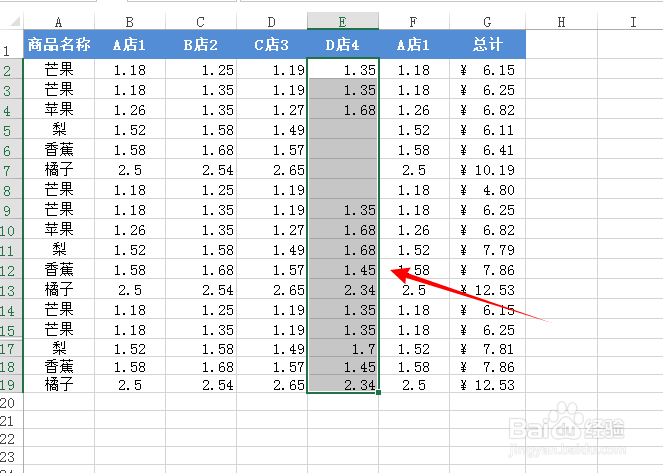The height and width of the screenshot is (473, 663).
Task: Select column B header
Action: tap(130, 22)
